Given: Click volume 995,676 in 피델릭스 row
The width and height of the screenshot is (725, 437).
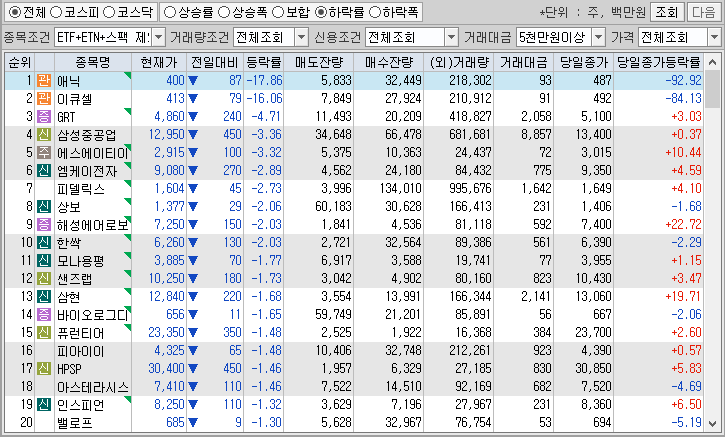Looking at the screenshot, I should (x=470, y=189).
